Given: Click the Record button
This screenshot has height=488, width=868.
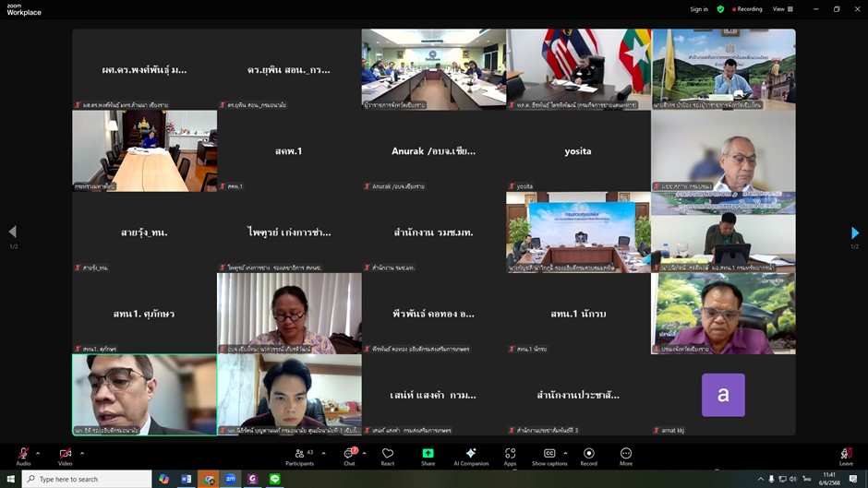Looking at the screenshot, I should 588,457.
